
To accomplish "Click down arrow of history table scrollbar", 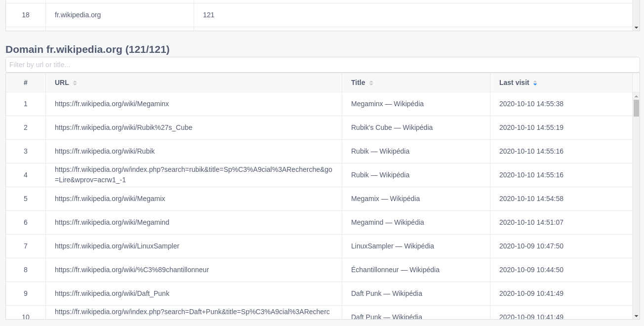I will [636, 316].
